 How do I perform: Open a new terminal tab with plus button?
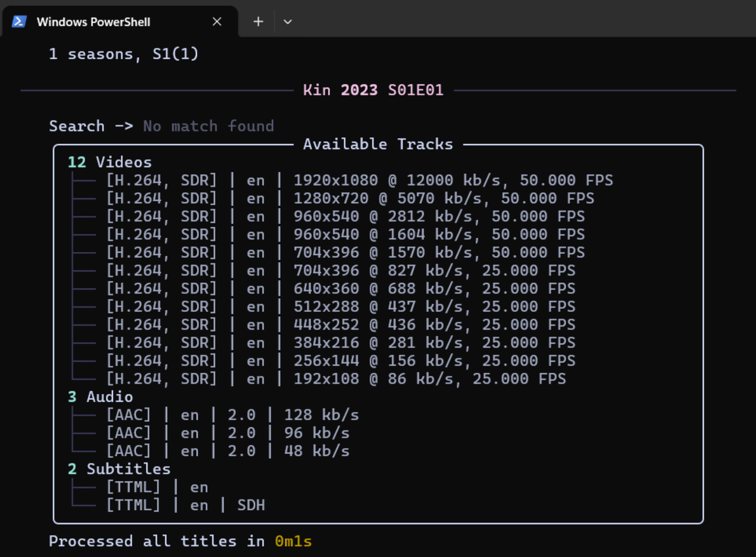click(258, 21)
